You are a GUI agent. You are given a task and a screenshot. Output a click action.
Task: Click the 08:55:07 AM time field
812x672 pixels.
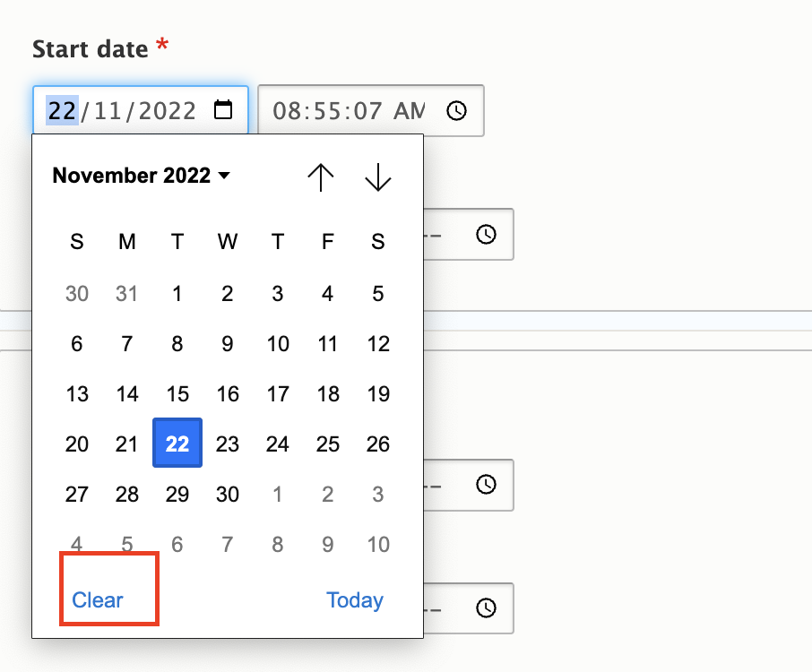tap(348, 110)
